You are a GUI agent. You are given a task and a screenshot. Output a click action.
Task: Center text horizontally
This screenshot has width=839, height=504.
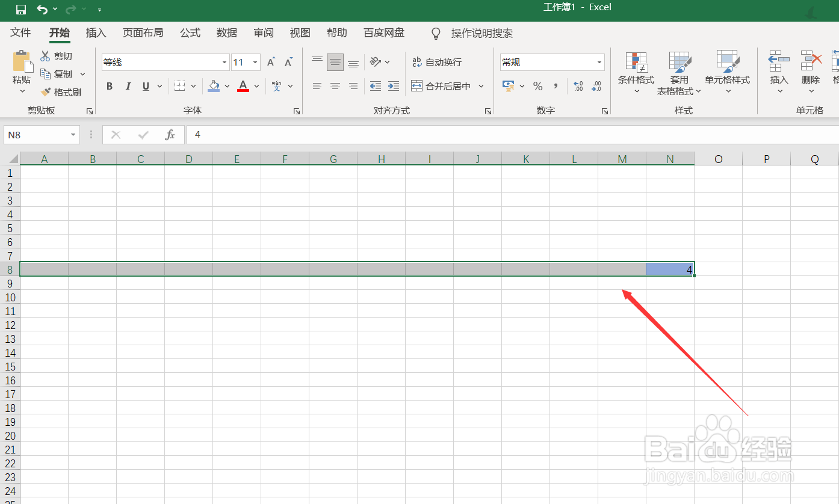(x=335, y=86)
